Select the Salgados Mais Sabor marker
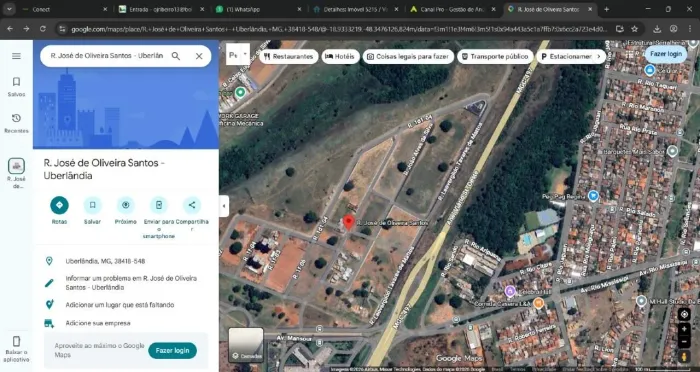The width and height of the screenshot is (700, 372). 672,151
